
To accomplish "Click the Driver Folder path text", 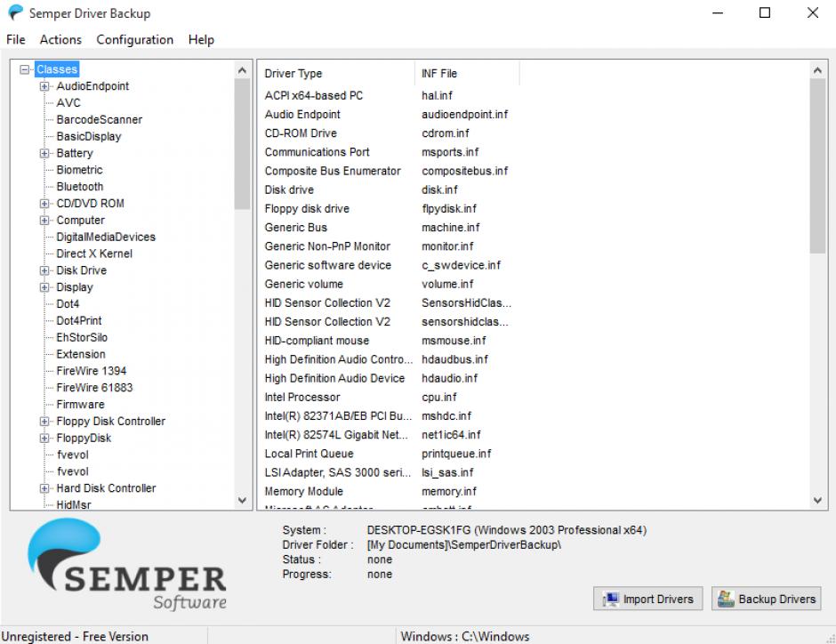I will (x=464, y=545).
